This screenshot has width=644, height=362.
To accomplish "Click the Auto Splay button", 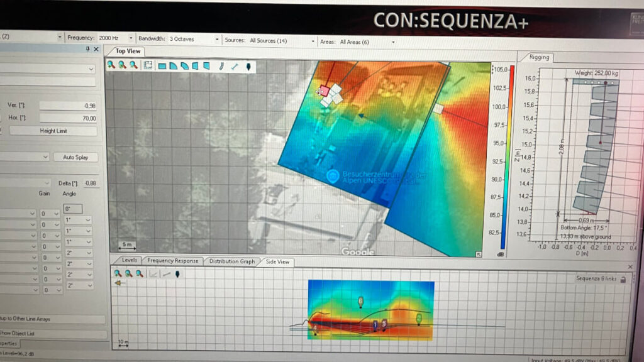I will click(x=75, y=157).
